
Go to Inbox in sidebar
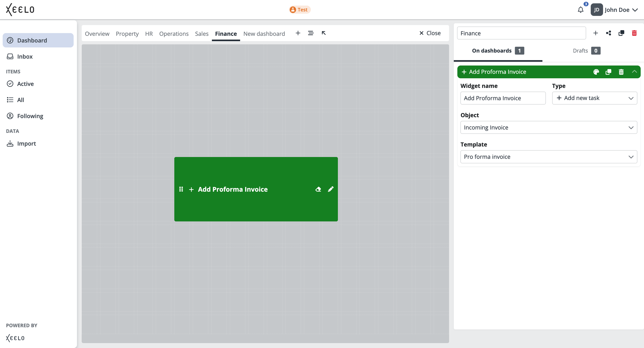[25, 57]
